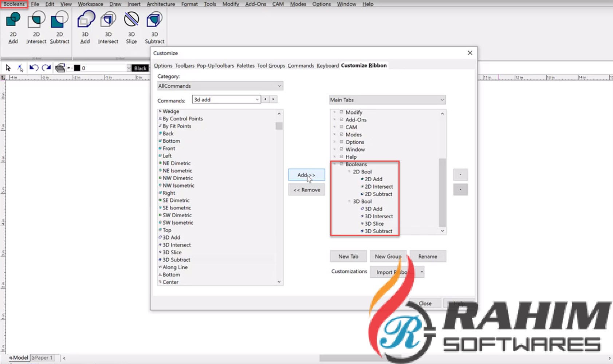Viewport: 613px width, 364px height.
Task: Select the 3D Intersect ribbon tool
Action: [x=108, y=28]
